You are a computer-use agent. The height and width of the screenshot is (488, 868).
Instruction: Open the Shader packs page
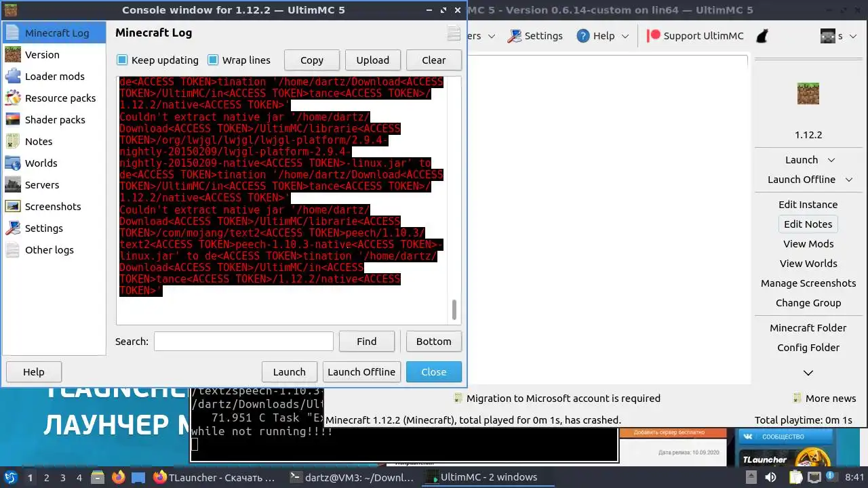54,119
